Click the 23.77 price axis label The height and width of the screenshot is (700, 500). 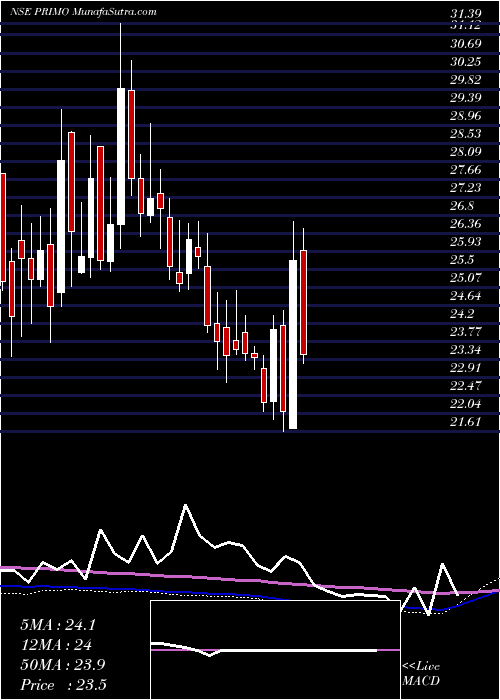[465, 332]
